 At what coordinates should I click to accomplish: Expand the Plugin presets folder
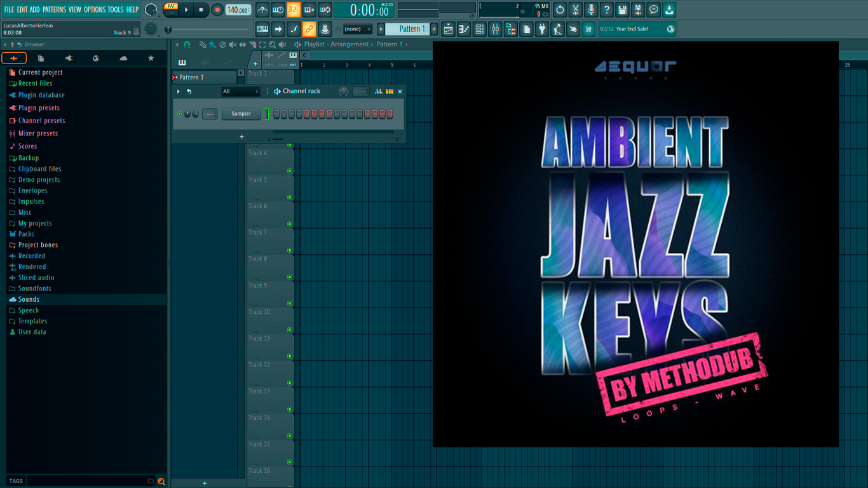[39, 107]
